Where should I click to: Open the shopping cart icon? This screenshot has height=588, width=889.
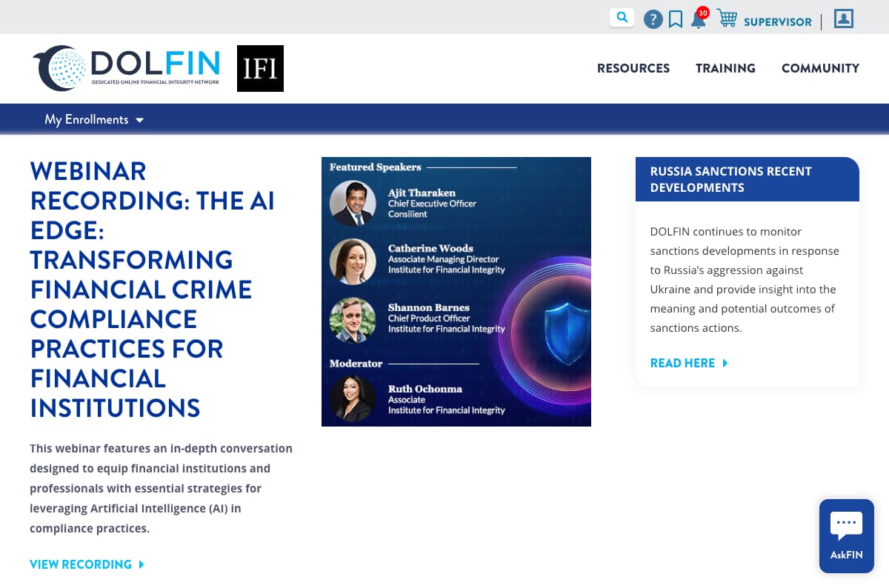tap(728, 20)
